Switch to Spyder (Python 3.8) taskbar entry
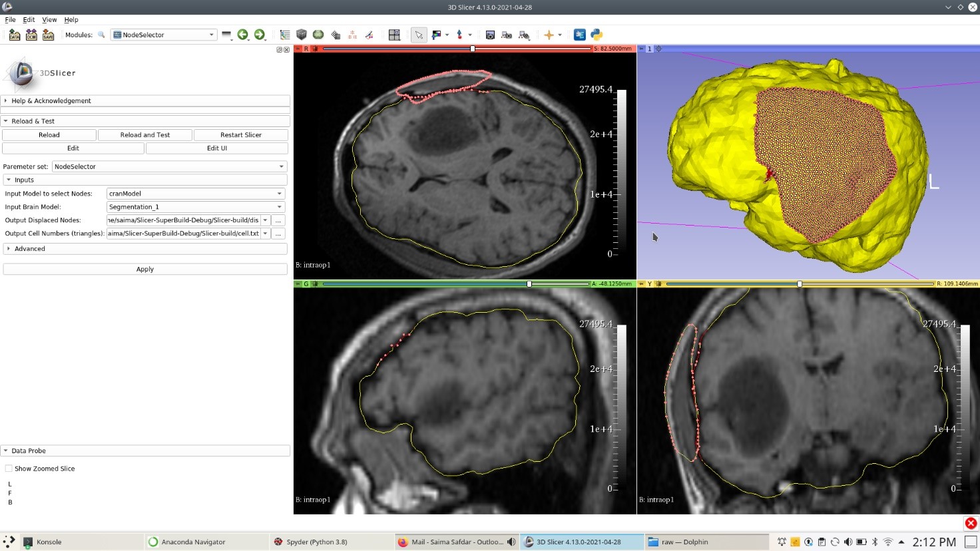Image resolution: width=980 pixels, height=551 pixels. coord(332,542)
